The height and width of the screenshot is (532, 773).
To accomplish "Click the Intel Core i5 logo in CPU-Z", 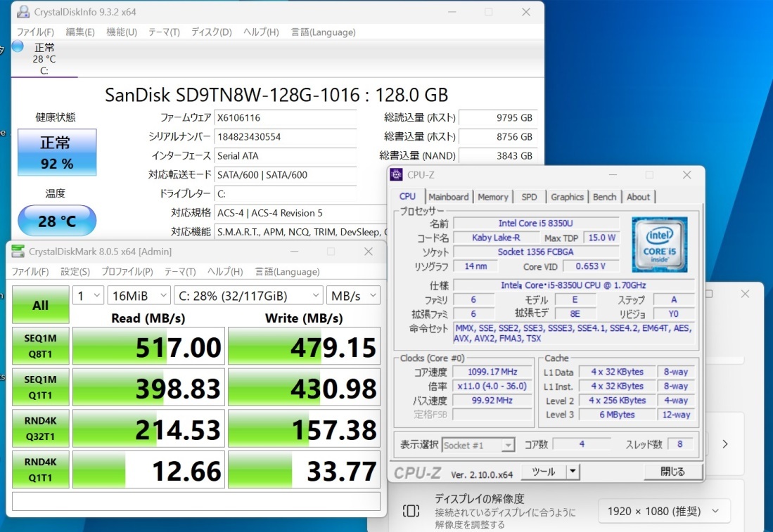I will [x=659, y=245].
